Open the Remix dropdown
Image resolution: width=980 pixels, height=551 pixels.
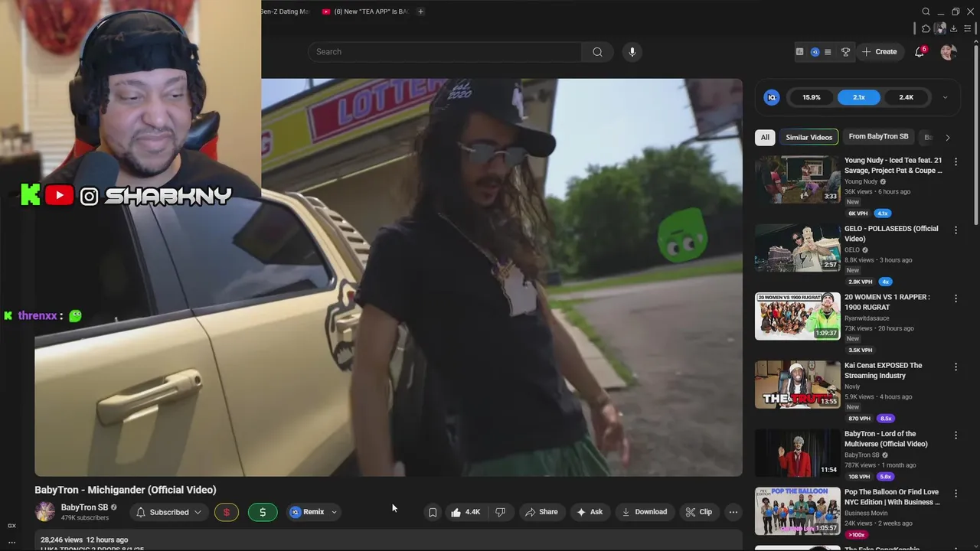[314, 512]
